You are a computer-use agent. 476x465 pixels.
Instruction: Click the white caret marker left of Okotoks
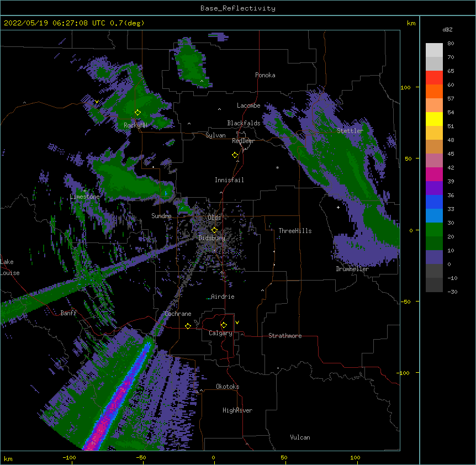201,390
